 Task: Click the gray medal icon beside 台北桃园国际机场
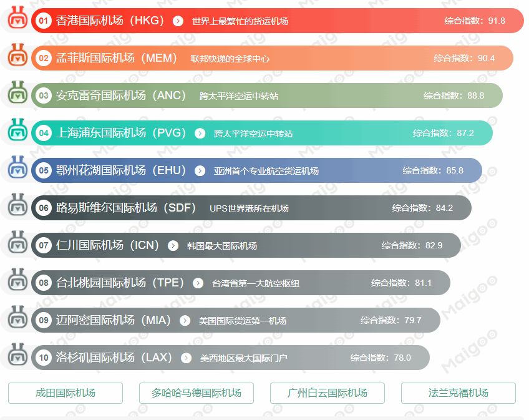17,280
